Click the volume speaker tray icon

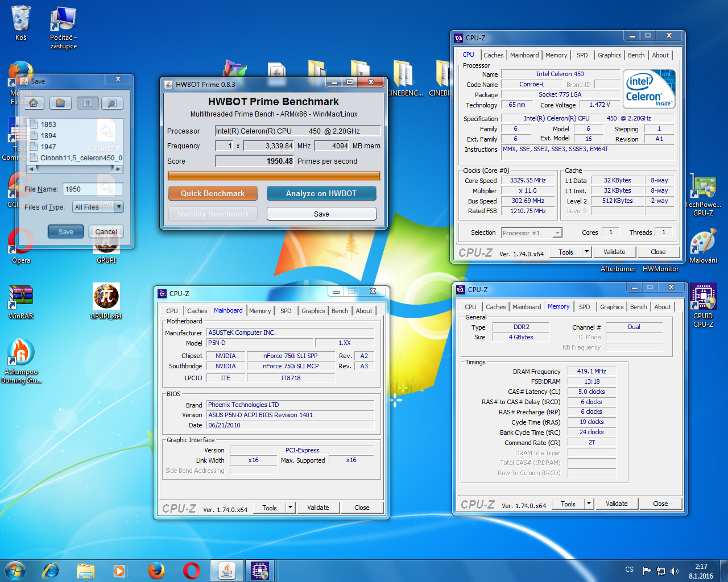point(675,571)
